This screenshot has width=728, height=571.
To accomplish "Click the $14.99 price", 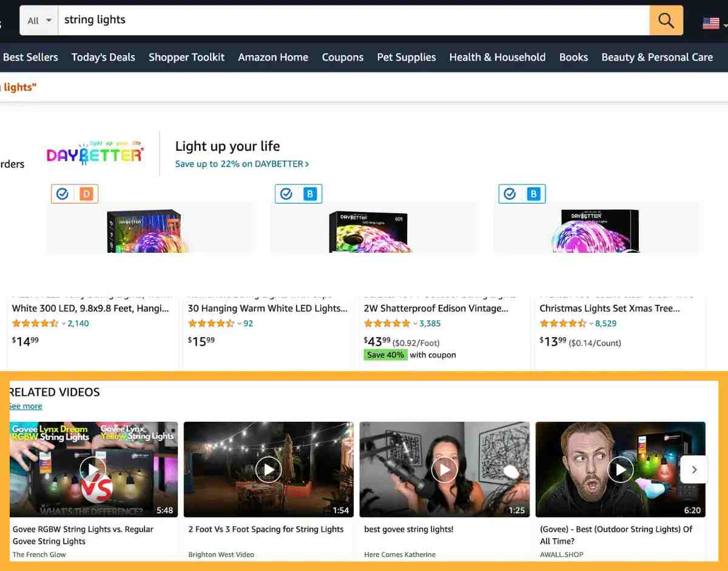I will 25,341.
